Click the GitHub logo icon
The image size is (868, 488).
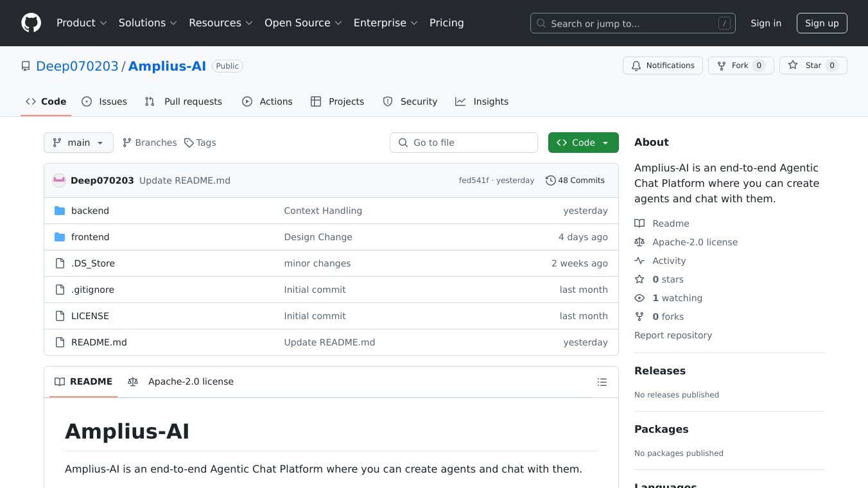[31, 23]
